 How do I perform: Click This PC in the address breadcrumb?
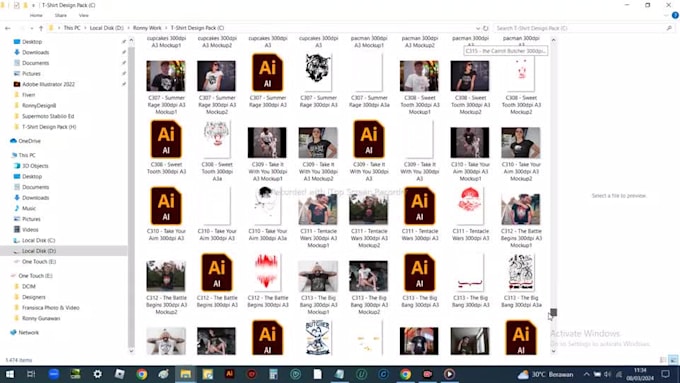click(x=72, y=28)
